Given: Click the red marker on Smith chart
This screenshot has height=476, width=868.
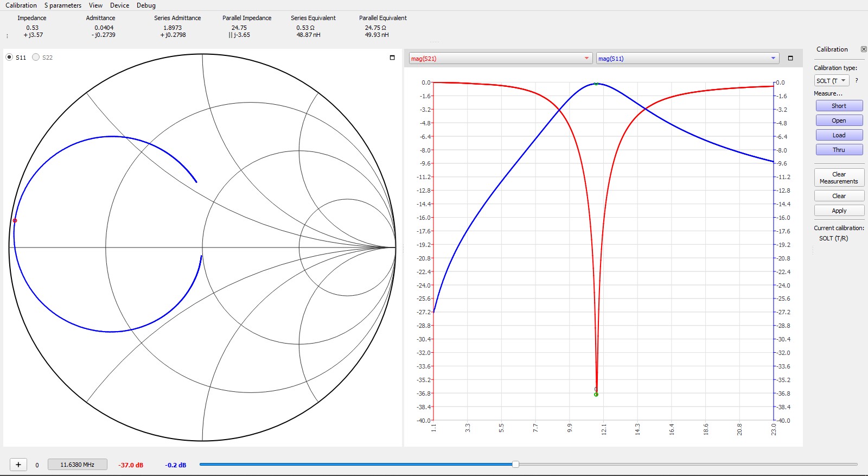Looking at the screenshot, I should 15,220.
